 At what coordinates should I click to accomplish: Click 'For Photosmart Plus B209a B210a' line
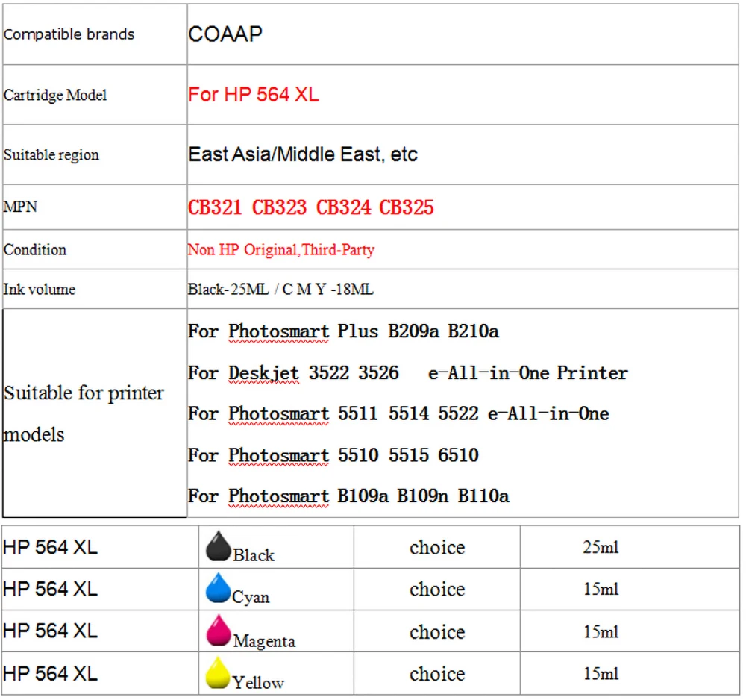[x=343, y=331]
